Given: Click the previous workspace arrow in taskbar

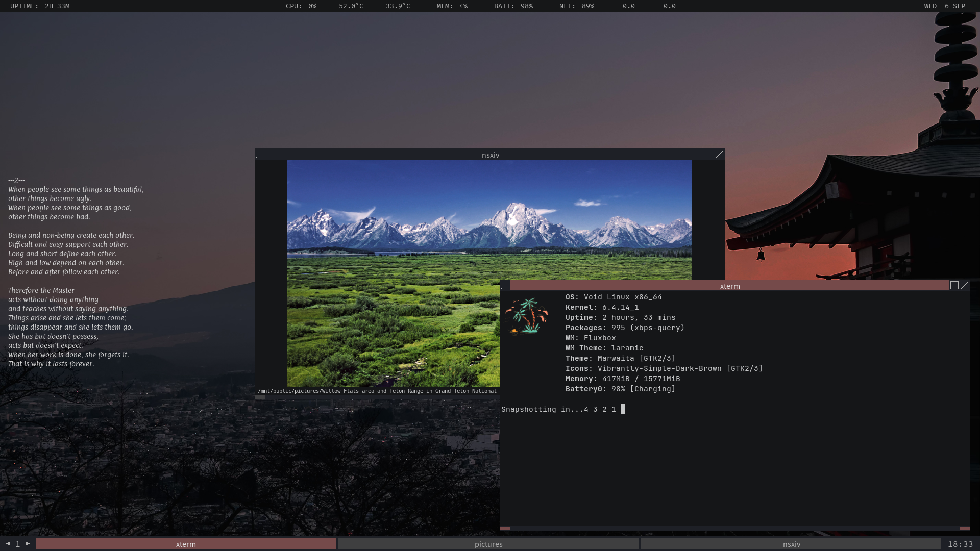Looking at the screenshot, I should pos(8,544).
